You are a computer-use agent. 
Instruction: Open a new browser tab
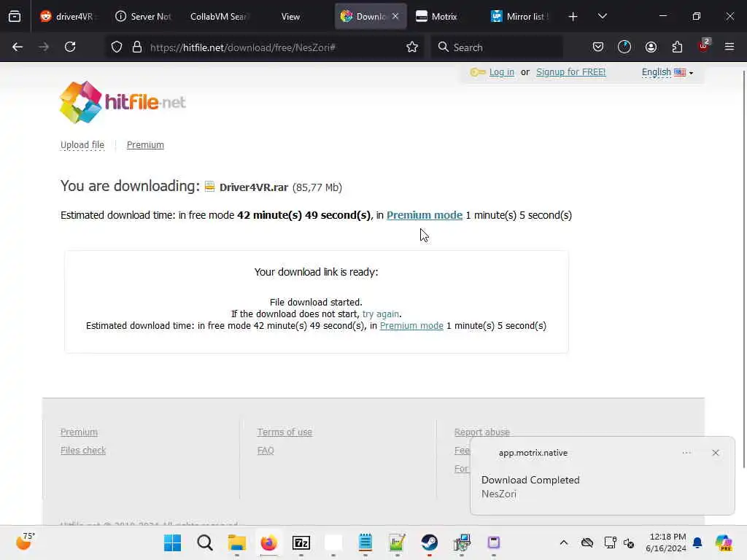(x=573, y=17)
